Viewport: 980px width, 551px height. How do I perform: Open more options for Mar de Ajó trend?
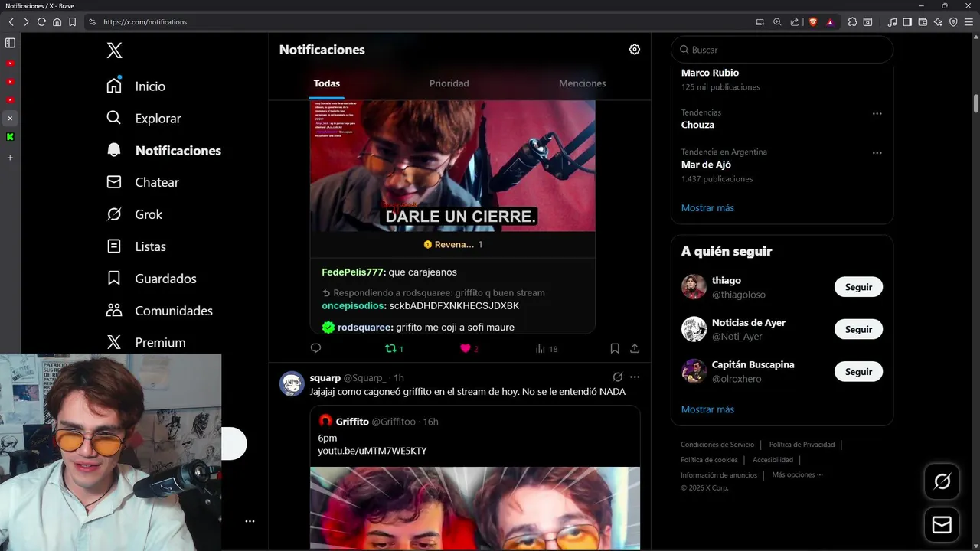pyautogui.click(x=877, y=153)
